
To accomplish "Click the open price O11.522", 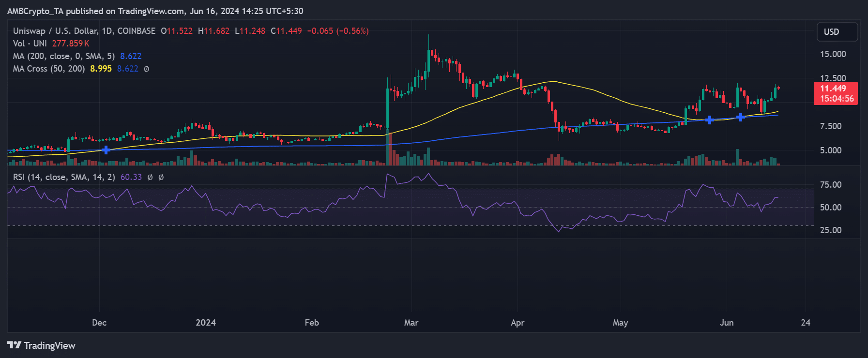I will tap(177, 31).
